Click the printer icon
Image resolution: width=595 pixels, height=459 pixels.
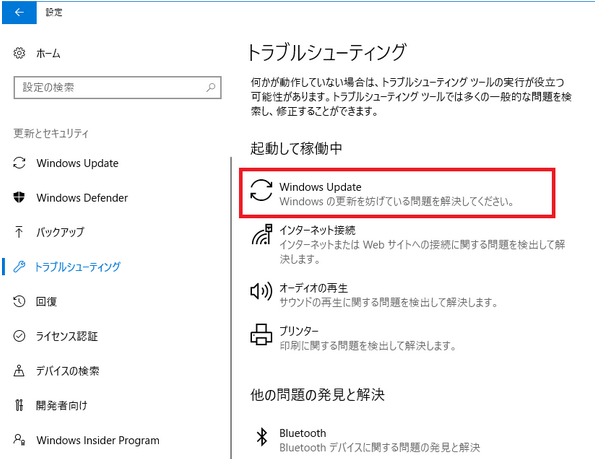[261, 334]
